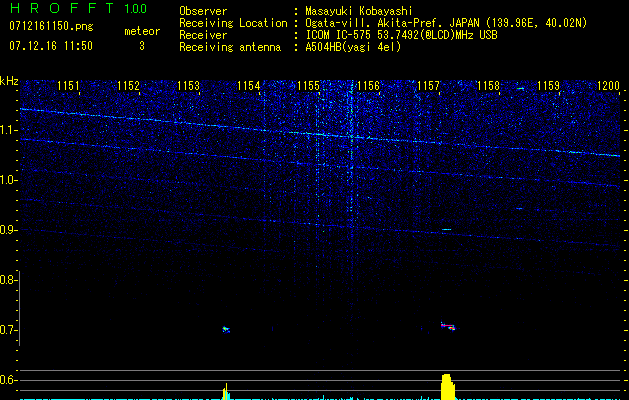629x400 pixels.
Task: Click time marker 1157
Action: click(x=428, y=85)
